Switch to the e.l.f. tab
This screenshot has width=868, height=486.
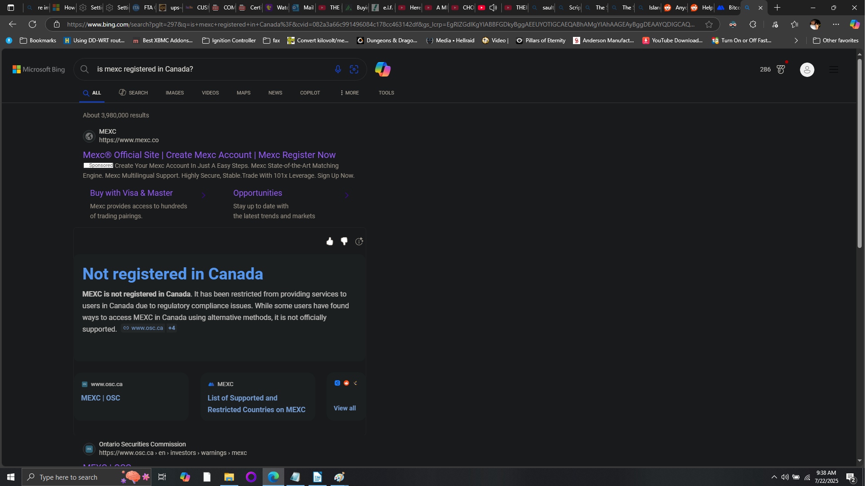tap(382, 8)
